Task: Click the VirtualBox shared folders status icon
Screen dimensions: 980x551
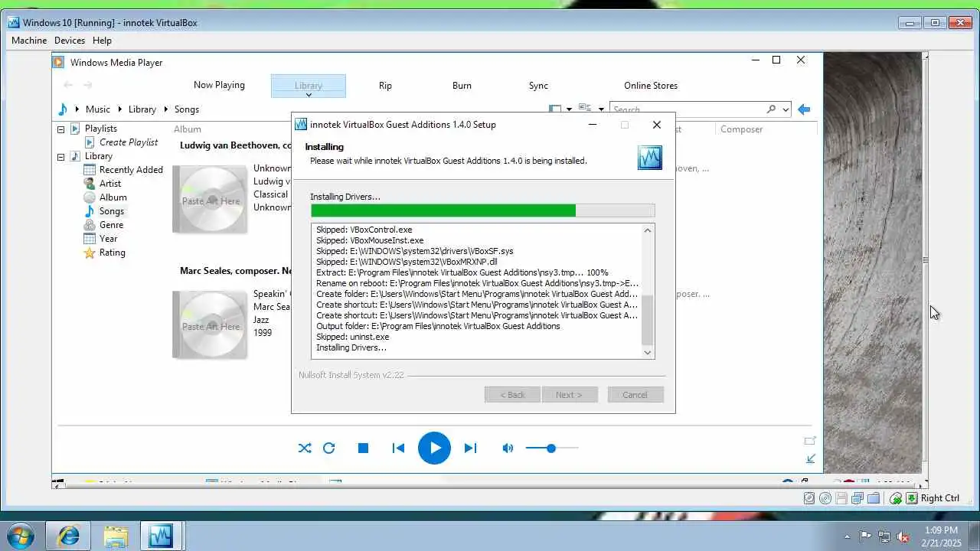Action: (x=874, y=498)
